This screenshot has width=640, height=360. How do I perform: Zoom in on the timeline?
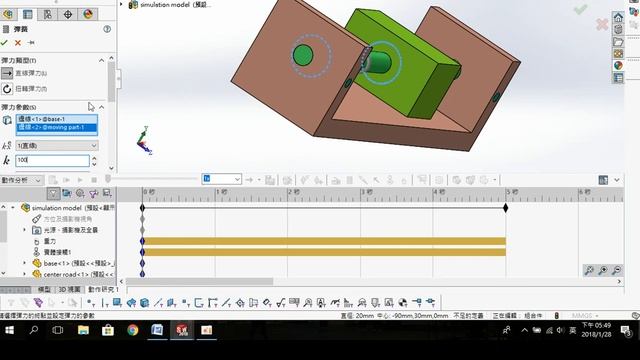[603, 270]
